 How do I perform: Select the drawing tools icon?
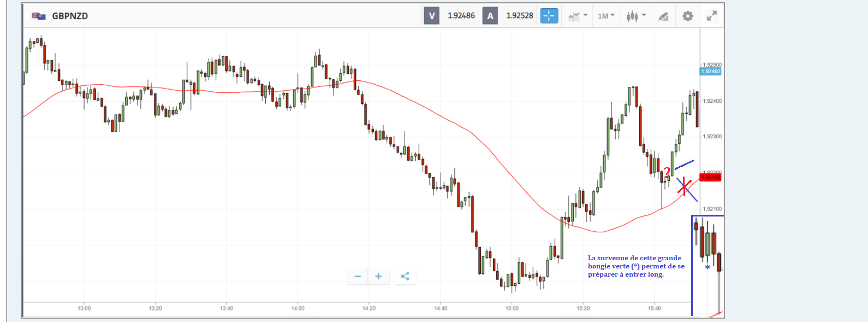point(663,16)
